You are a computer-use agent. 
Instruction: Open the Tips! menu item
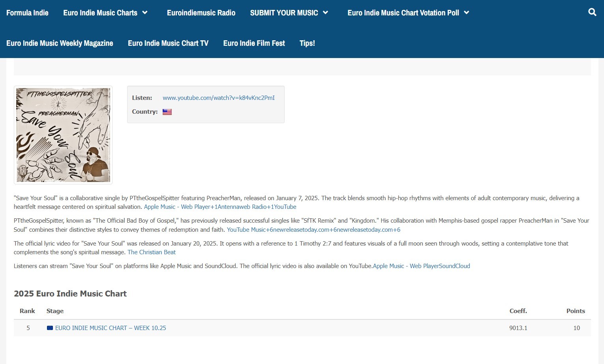pyautogui.click(x=307, y=43)
